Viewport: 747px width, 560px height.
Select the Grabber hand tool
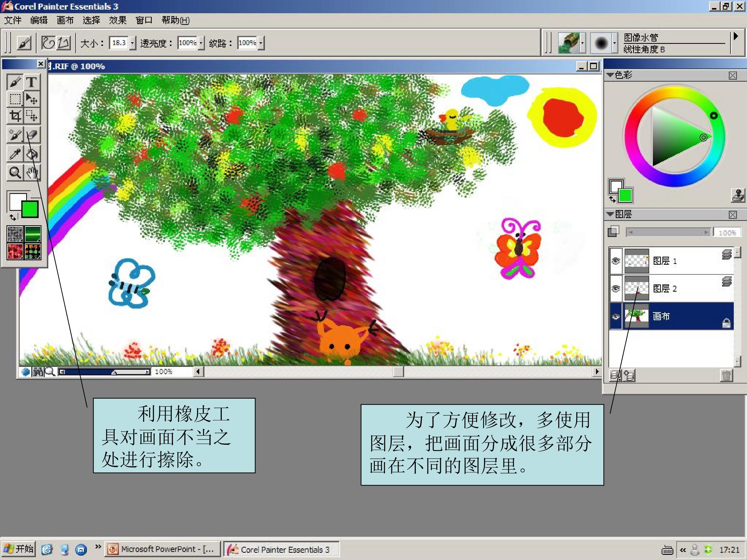(32, 172)
